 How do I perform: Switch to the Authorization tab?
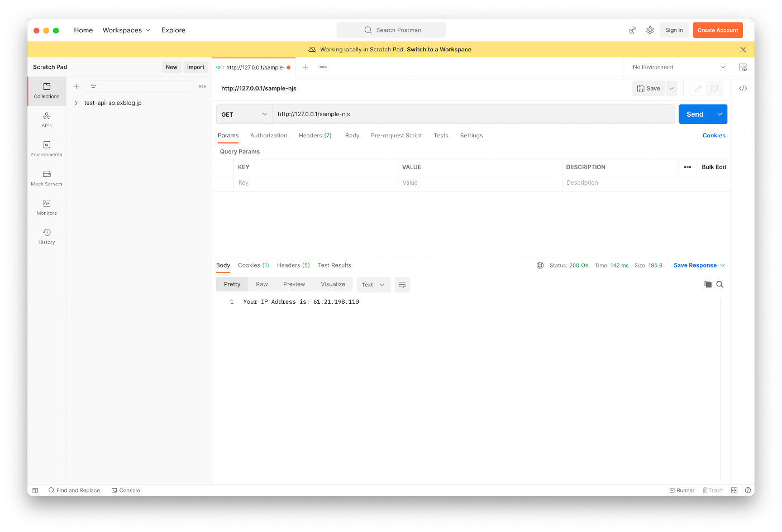269,136
